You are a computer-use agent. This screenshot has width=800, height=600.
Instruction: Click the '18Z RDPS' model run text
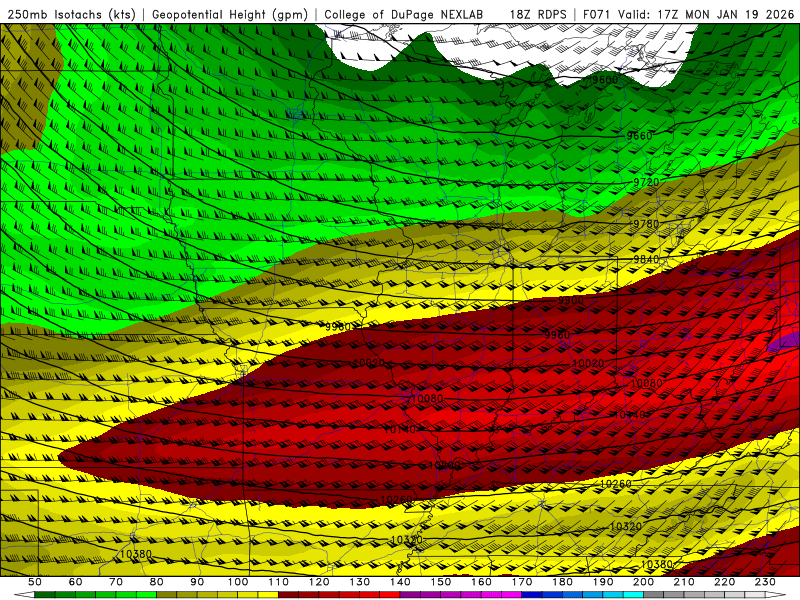538,14
